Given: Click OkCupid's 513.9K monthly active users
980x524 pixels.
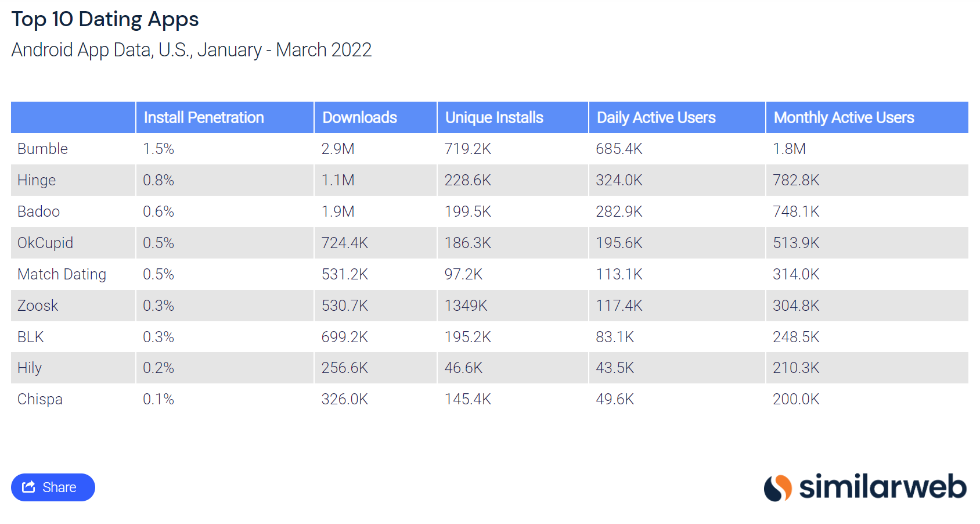Looking at the screenshot, I should 796,243.
